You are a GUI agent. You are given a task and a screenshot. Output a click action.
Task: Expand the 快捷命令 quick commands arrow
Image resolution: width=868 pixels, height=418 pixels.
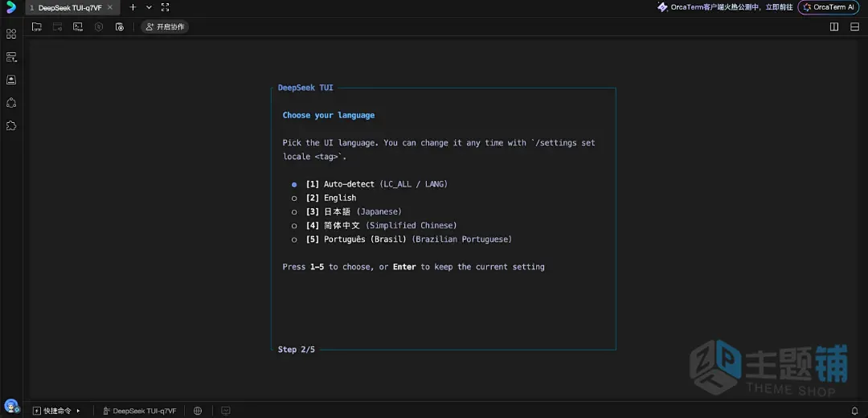(x=78, y=411)
